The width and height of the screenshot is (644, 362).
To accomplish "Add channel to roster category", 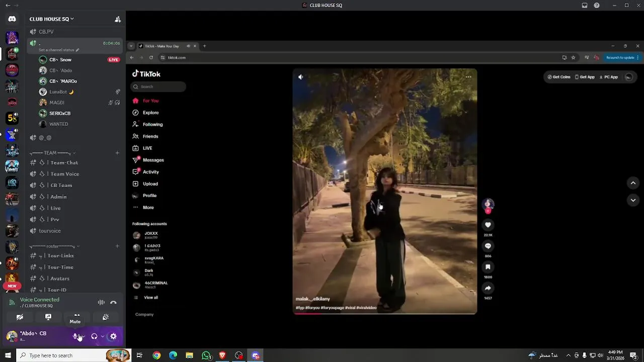I will pos(117,246).
